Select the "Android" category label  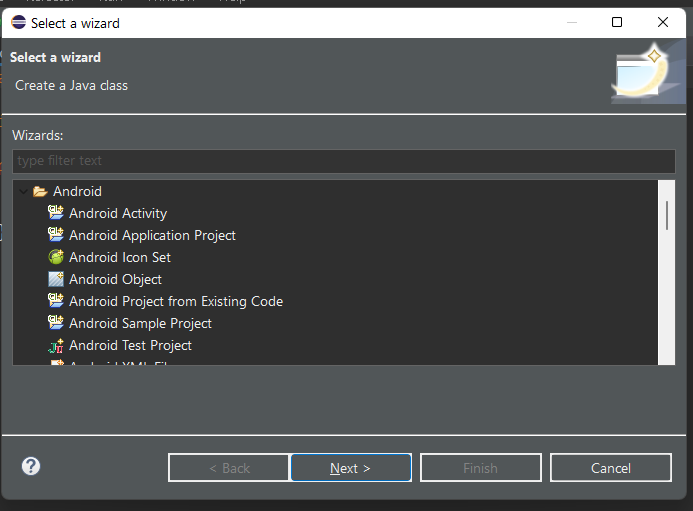pyautogui.click(x=77, y=191)
